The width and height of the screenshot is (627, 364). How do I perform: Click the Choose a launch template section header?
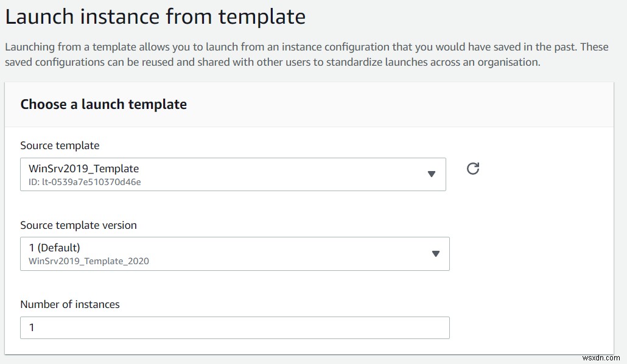tap(102, 104)
